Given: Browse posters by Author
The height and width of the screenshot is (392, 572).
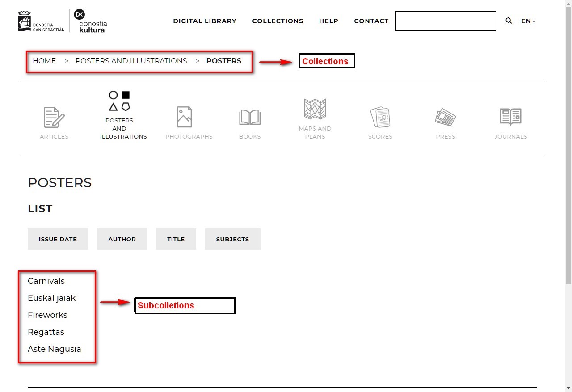Looking at the screenshot, I should pyautogui.click(x=122, y=239).
